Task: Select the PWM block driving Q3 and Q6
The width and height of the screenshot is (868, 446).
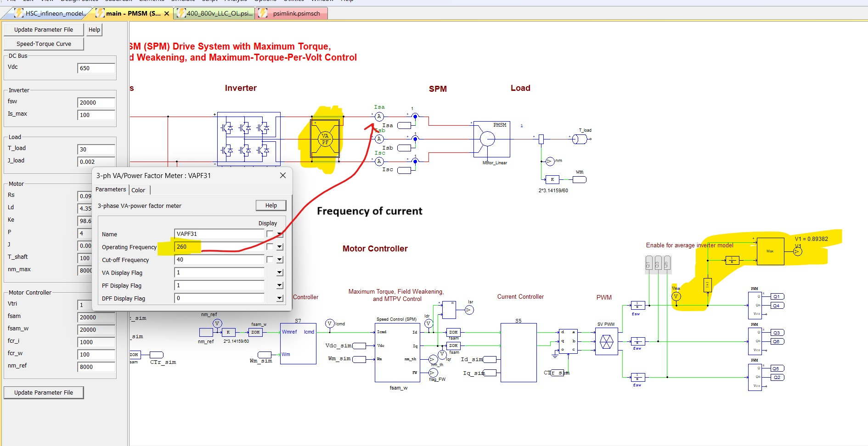Action: pyautogui.click(x=755, y=341)
